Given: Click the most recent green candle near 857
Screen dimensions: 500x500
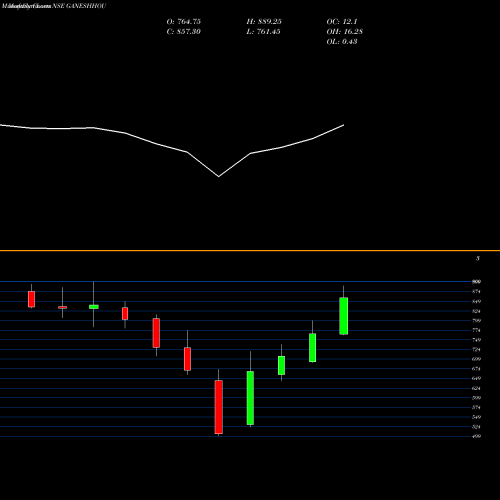Looking at the screenshot, I should (344, 316).
